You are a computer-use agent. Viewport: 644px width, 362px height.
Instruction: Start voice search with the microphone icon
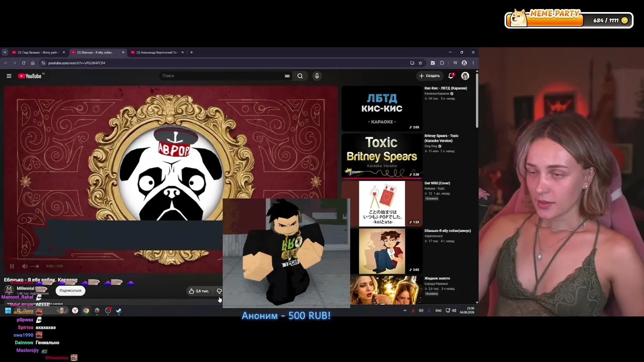click(x=317, y=76)
